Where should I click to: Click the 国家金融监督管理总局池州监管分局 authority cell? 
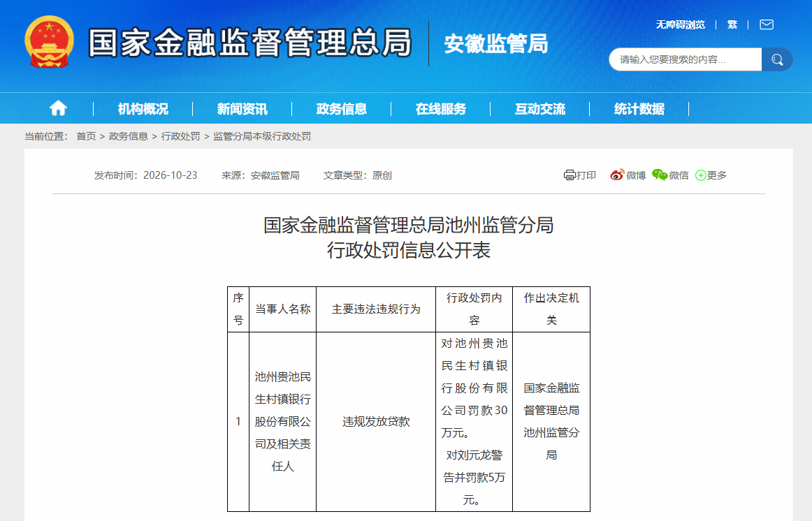point(551,422)
